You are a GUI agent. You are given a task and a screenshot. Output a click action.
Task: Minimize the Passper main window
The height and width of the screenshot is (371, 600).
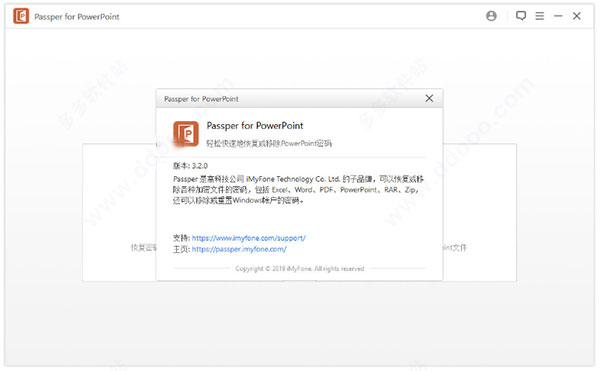coord(558,16)
